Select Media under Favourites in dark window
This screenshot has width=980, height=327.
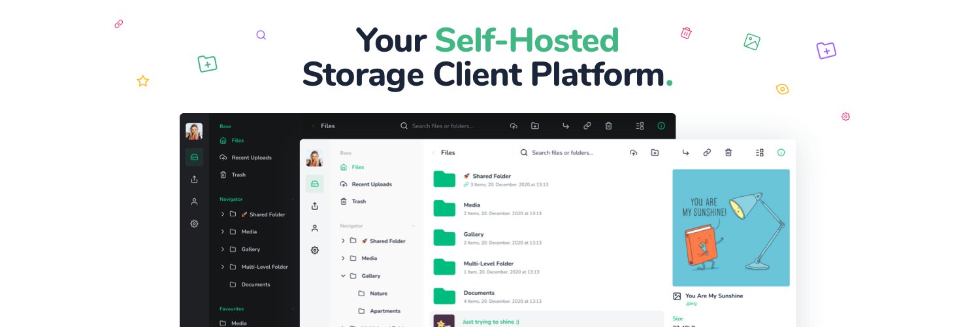(x=233, y=323)
